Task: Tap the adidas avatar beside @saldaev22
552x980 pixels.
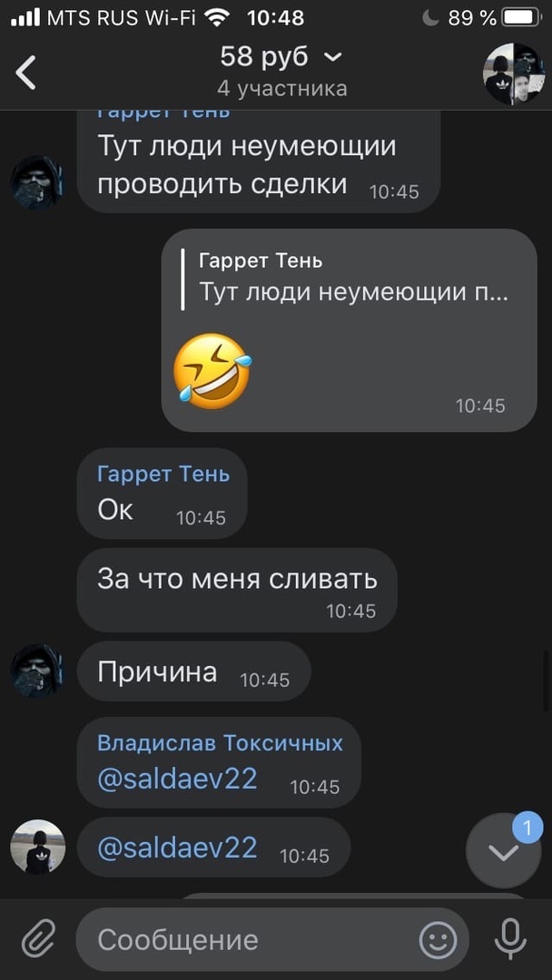Action: [37, 847]
